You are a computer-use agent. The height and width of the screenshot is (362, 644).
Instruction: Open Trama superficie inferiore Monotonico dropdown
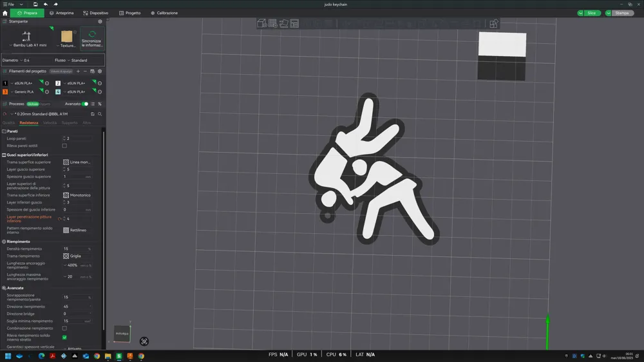pos(77,195)
